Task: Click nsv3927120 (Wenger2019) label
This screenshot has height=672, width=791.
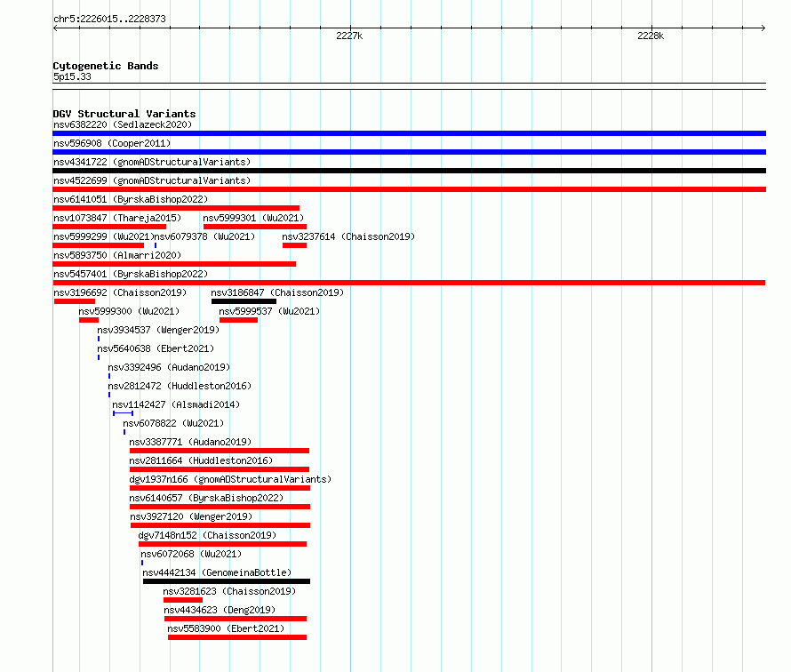Action: [191, 516]
